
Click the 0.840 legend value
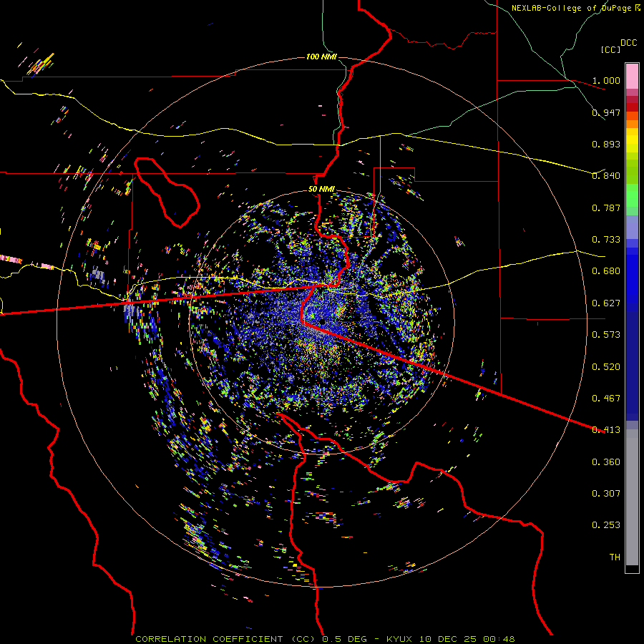[x=606, y=176]
